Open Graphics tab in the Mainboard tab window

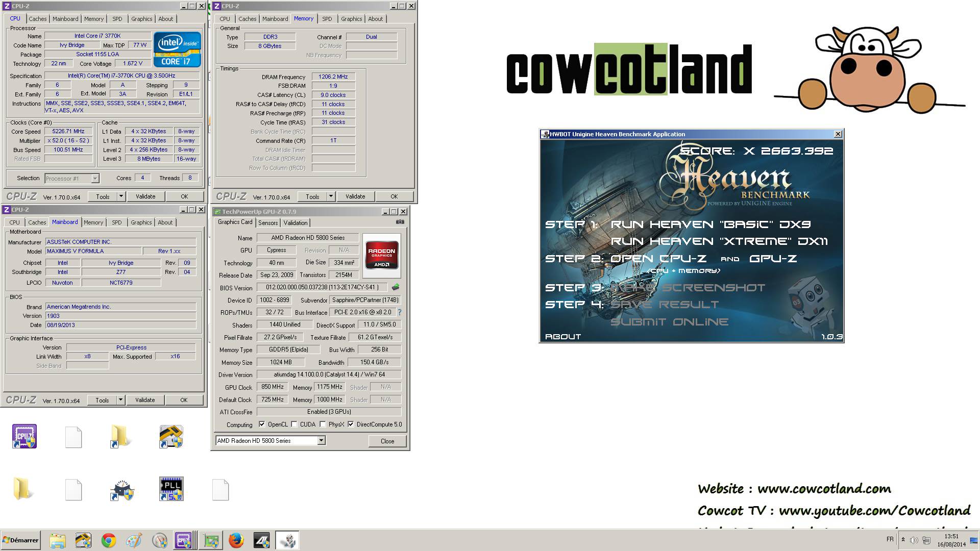tap(141, 222)
